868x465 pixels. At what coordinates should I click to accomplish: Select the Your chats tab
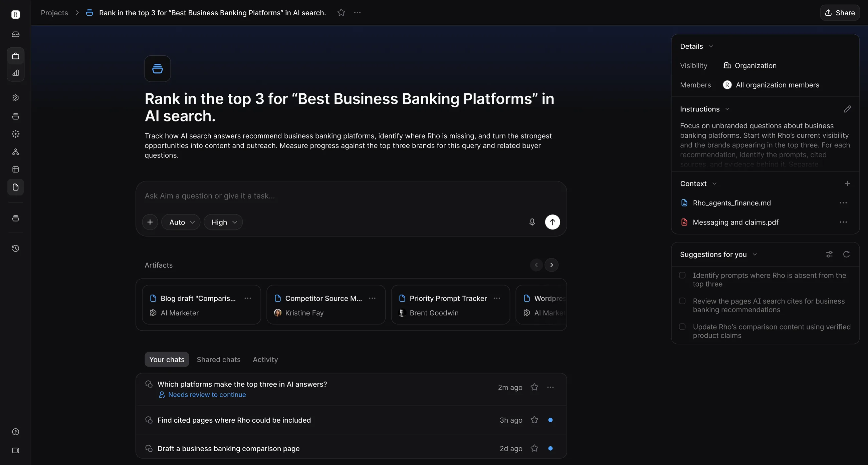167,359
